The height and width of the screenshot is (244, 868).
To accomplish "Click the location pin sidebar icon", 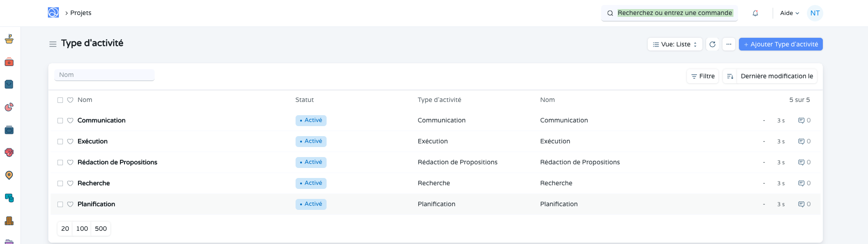I will click(x=9, y=175).
